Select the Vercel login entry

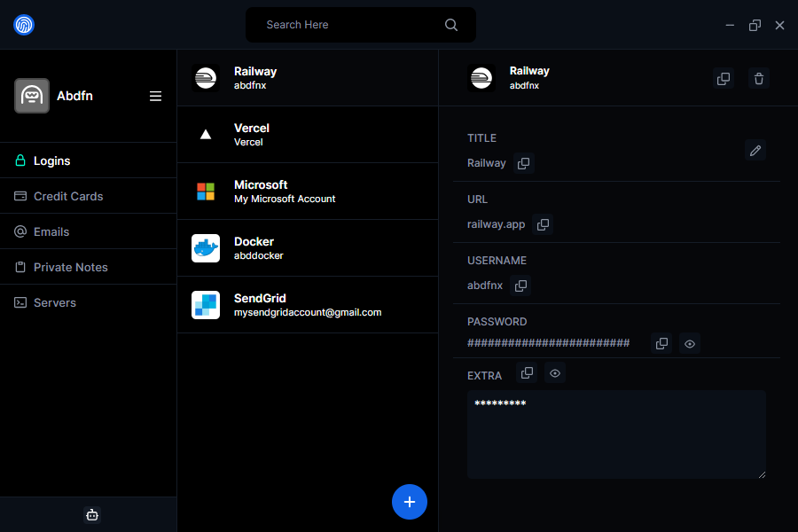(308, 135)
